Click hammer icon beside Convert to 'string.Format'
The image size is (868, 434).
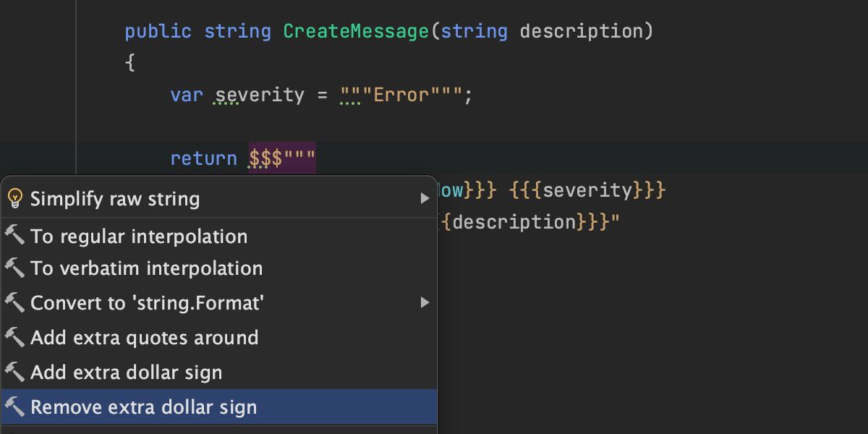pyautogui.click(x=14, y=302)
